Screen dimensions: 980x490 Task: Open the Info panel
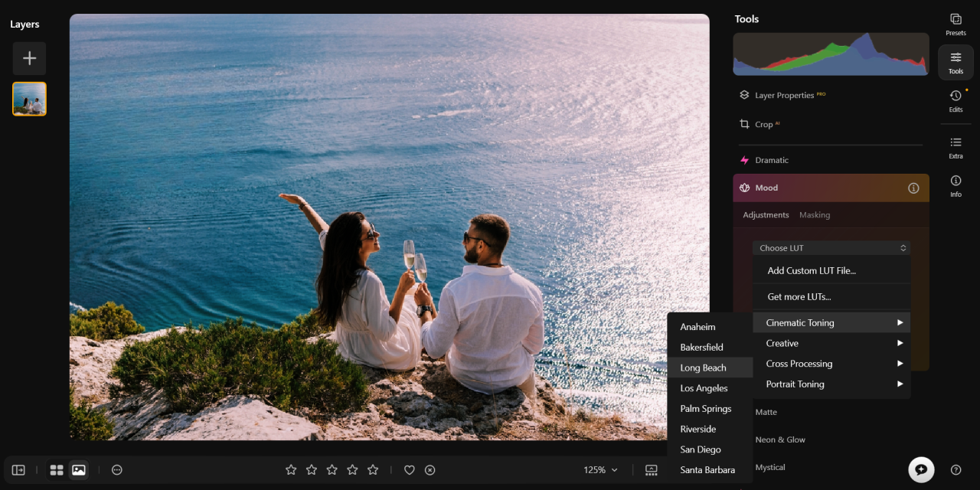click(955, 185)
